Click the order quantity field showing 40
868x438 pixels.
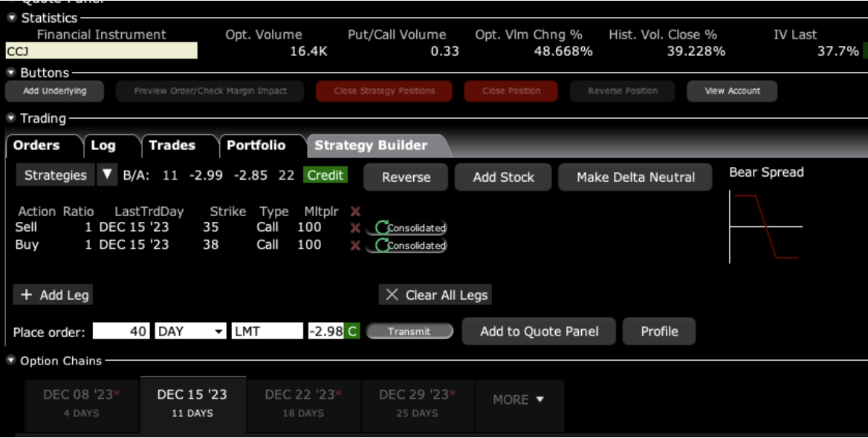122,332
